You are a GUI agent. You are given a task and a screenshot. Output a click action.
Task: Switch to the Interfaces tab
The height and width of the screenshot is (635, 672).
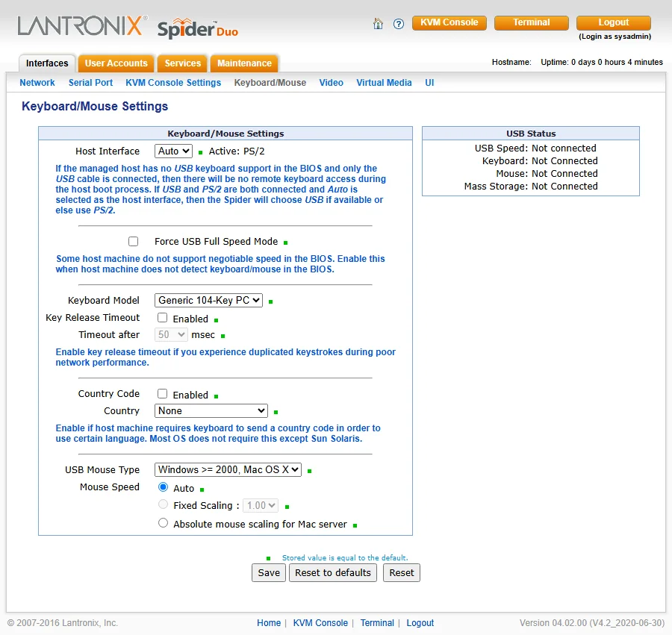[x=47, y=63]
